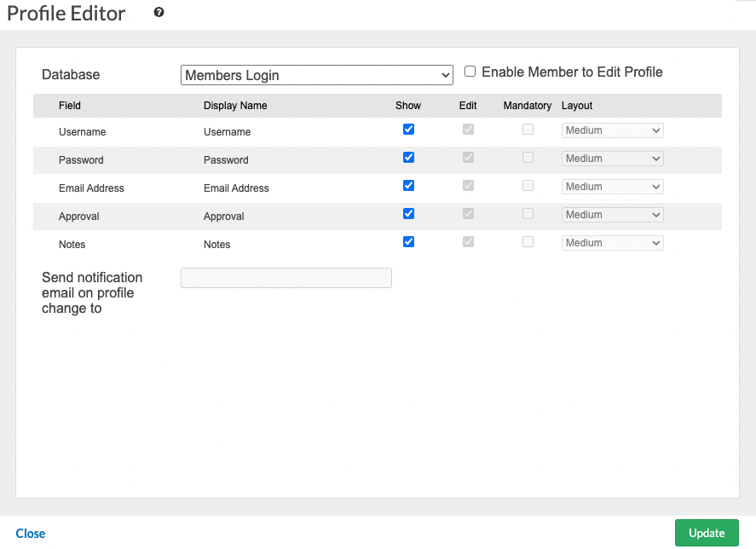Uncheck Show for the Approval field
The image size is (756, 549).
tap(408, 214)
